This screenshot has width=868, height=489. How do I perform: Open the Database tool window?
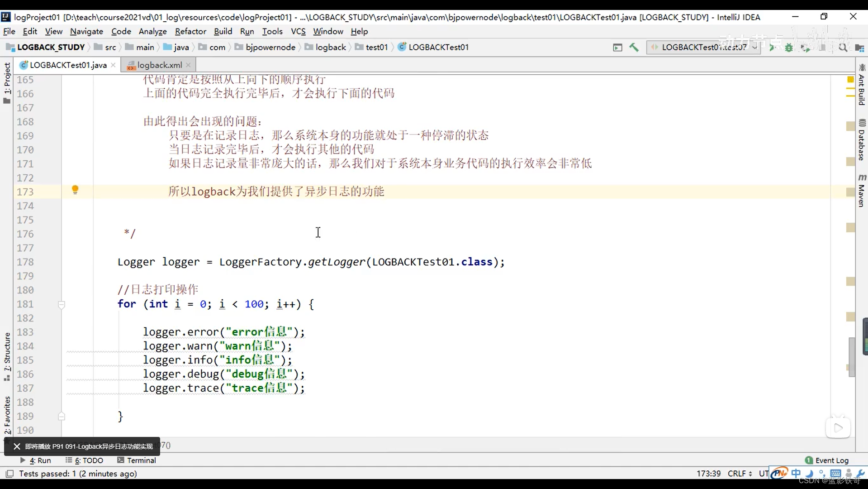pos(862,140)
